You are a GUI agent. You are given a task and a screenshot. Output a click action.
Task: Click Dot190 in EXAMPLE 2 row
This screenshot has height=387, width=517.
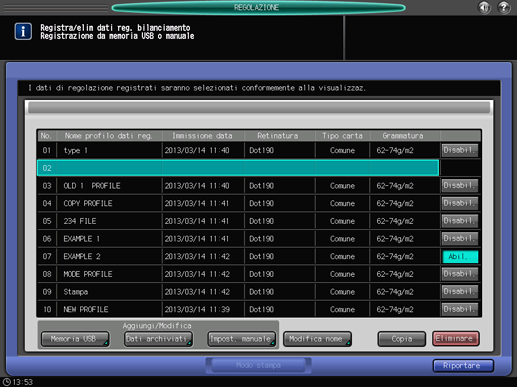(261, 256)
